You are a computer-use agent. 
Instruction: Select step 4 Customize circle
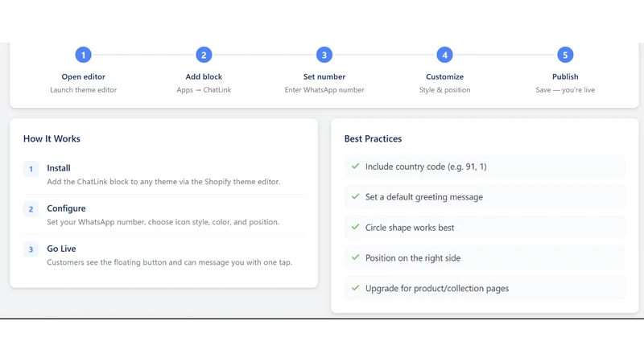[445, 55]
